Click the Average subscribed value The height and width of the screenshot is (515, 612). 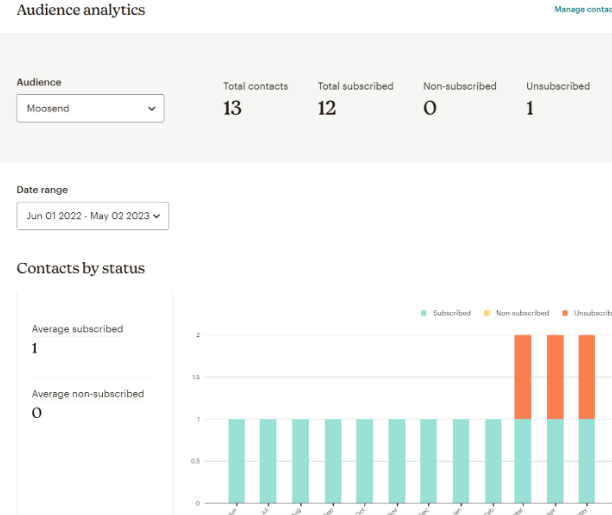click(35, 348)
